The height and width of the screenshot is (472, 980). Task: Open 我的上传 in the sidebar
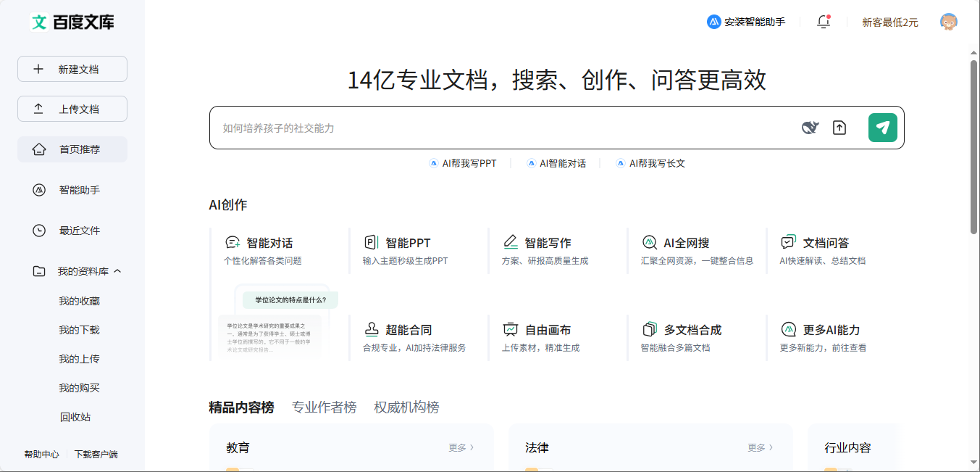[x=79, y=359]
